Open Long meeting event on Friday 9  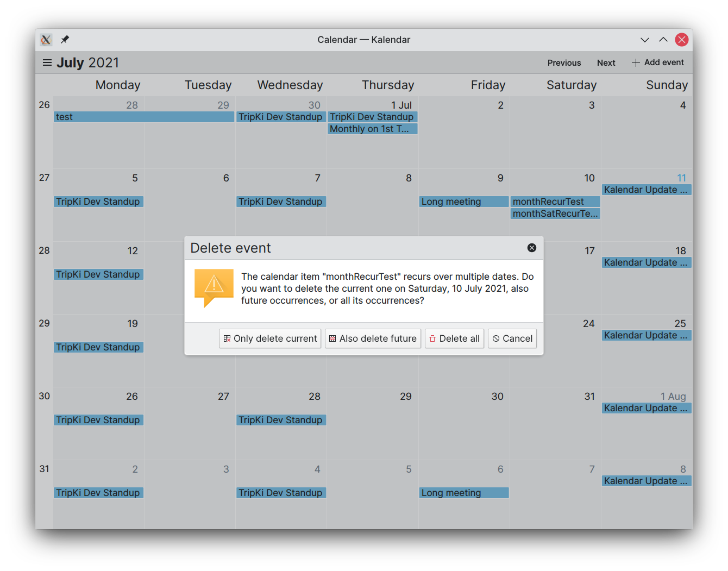tap(464, 202)
